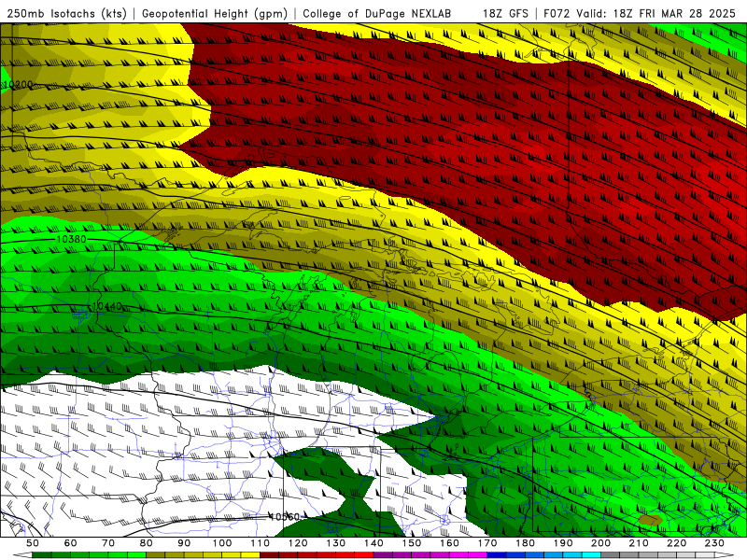Select the 80 value on the color scale
Viewport: 747px width, 560px height.
point(147,543)
